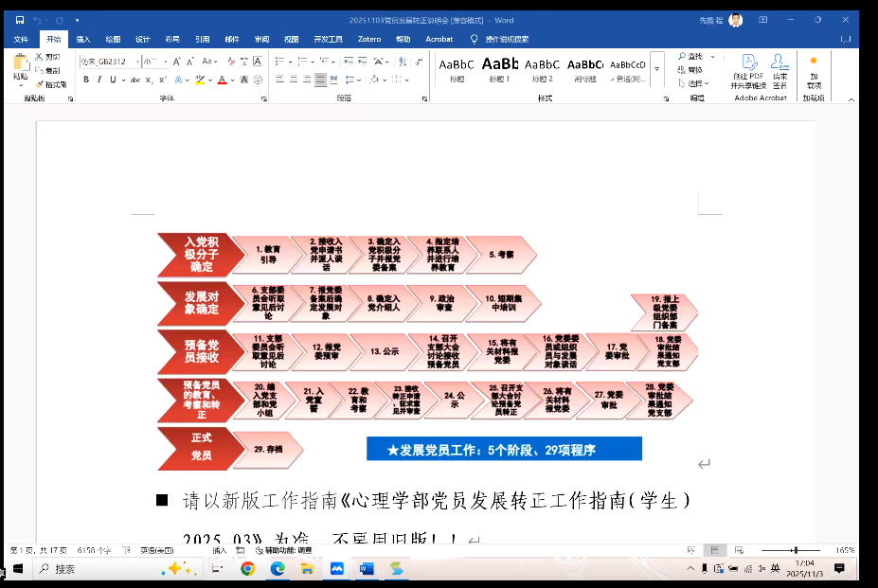Toggle center paragraph alignment

(x=321, y=80)
